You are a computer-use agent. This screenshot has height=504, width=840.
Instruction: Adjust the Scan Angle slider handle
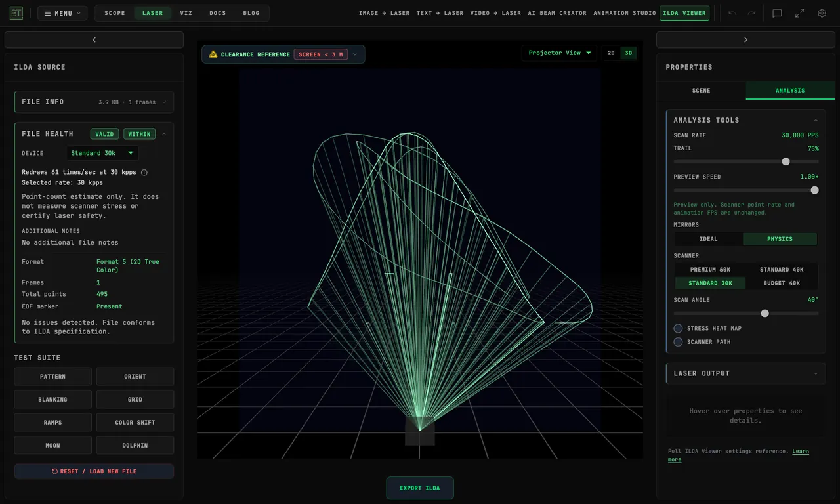[x=765, y=313]
